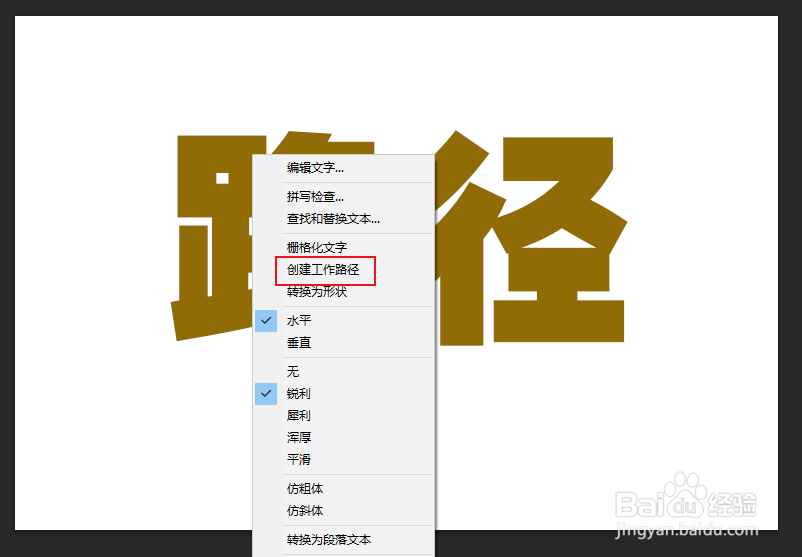802x557 pixels.
Task: Select 锐利 anti-aliasing option
Action: point(344,393)
